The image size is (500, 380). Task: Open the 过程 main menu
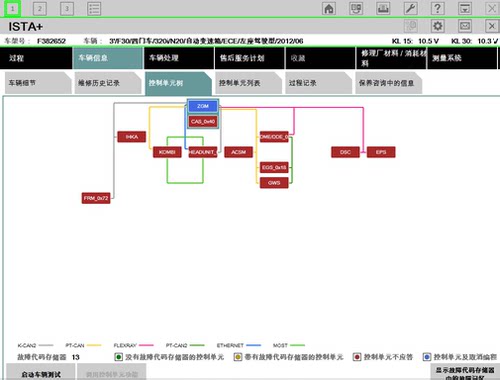coord(36,58)
